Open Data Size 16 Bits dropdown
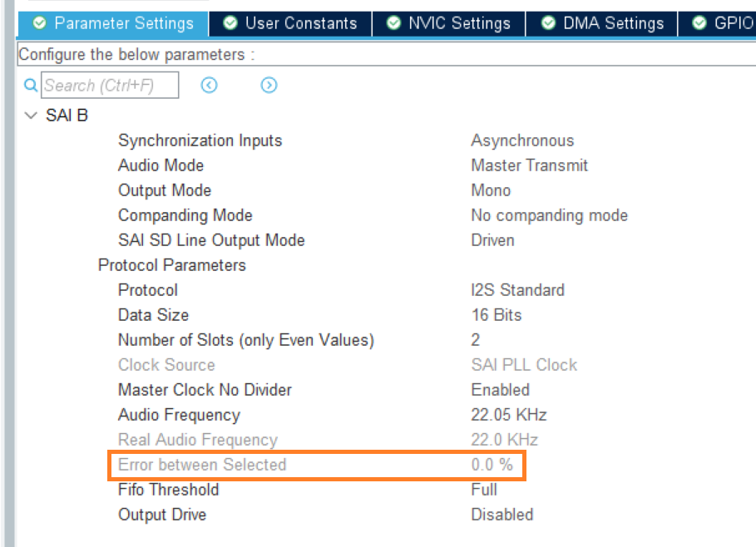Image resolution: width=756 pixels, height=547 pixels. pos(496,315)
